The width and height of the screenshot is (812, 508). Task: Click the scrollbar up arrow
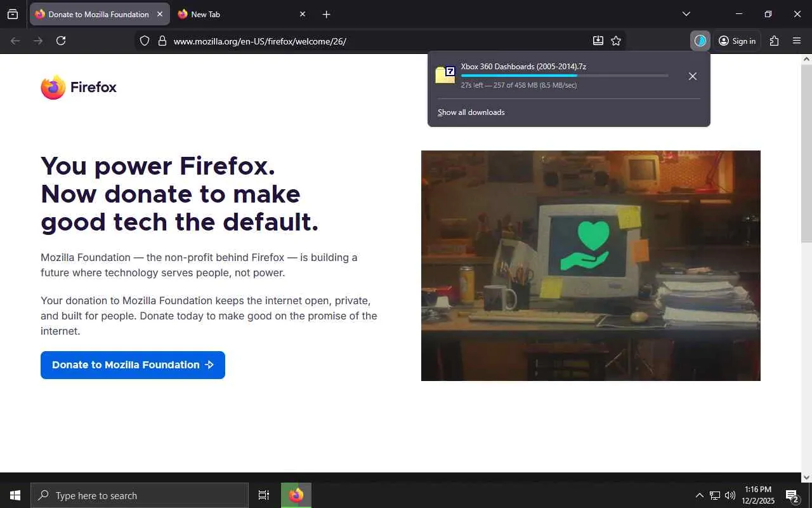click(x=806, y=59)
